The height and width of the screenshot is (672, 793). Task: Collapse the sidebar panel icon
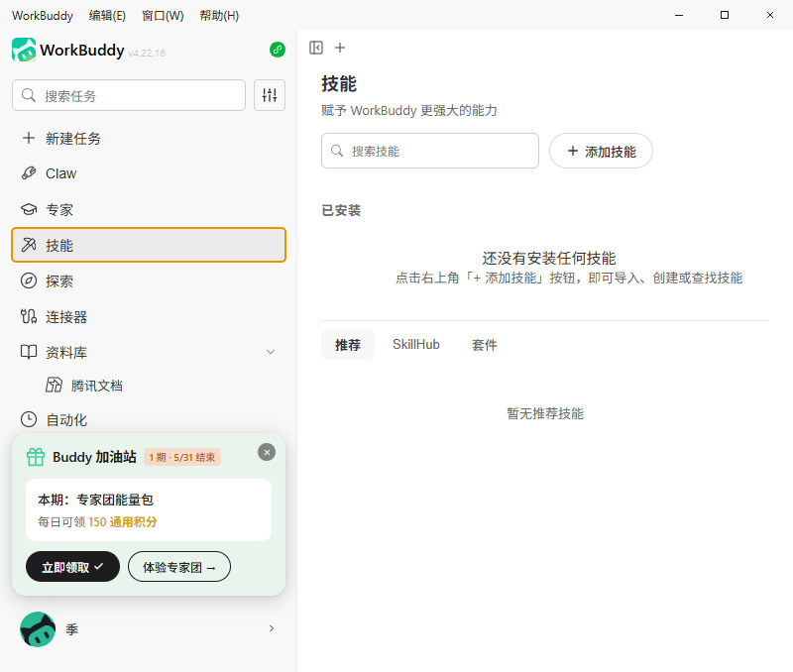[316, 48]
